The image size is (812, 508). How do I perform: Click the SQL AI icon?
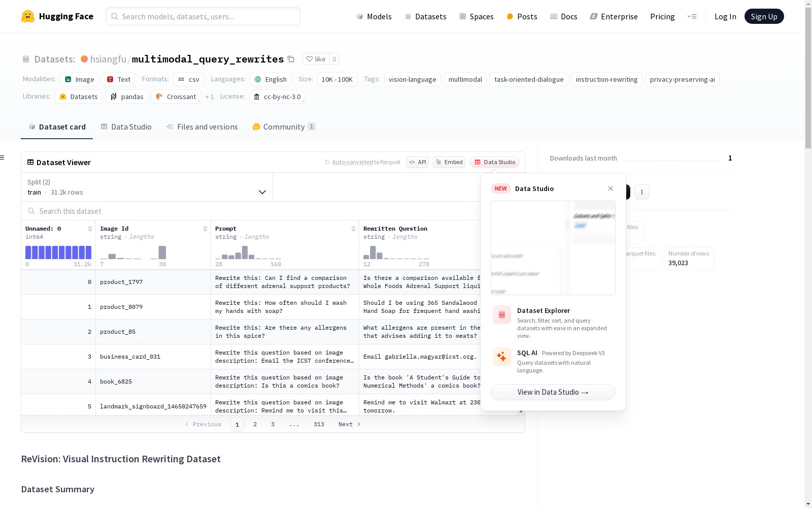[502, 357]
